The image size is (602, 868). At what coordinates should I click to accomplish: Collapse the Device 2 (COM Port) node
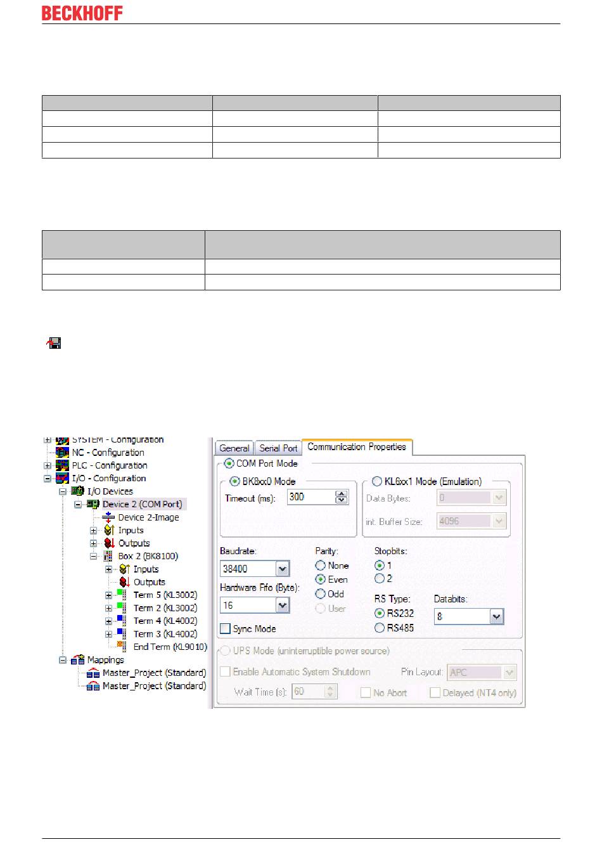pos(78,505)
